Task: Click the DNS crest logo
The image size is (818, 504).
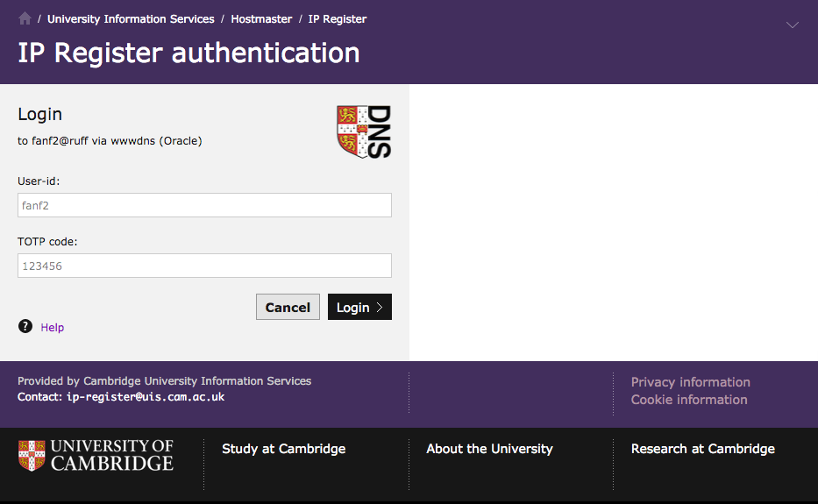Action: (364, 131)
